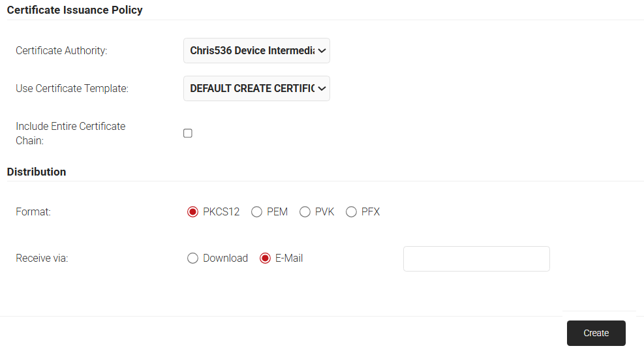Pick the PFX format radio button
This screenshot has height=359, width=644.
click(351, 211)
